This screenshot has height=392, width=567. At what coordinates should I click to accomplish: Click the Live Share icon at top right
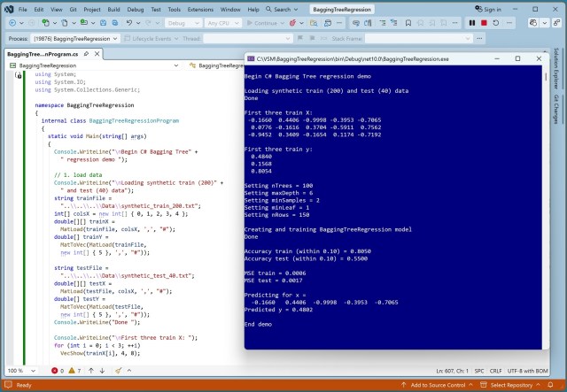click(556, 23)
